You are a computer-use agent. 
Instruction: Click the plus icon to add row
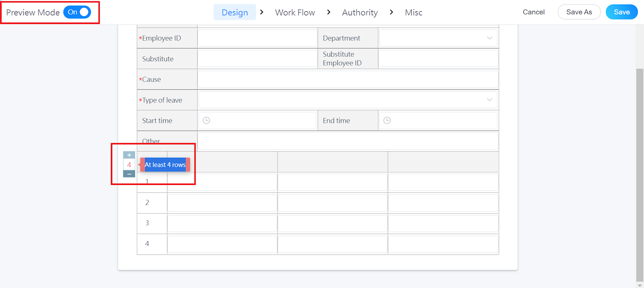click(129, 155)
